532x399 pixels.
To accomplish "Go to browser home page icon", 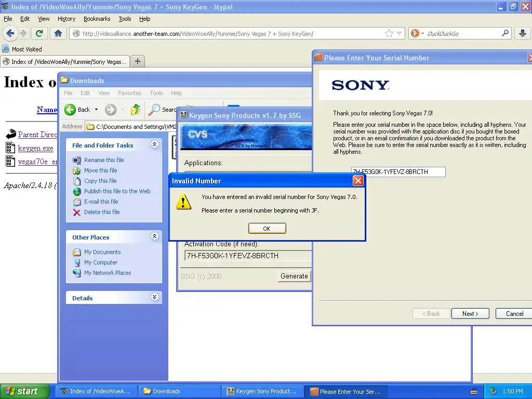I will pyautogui.click(x=58, y=33).
